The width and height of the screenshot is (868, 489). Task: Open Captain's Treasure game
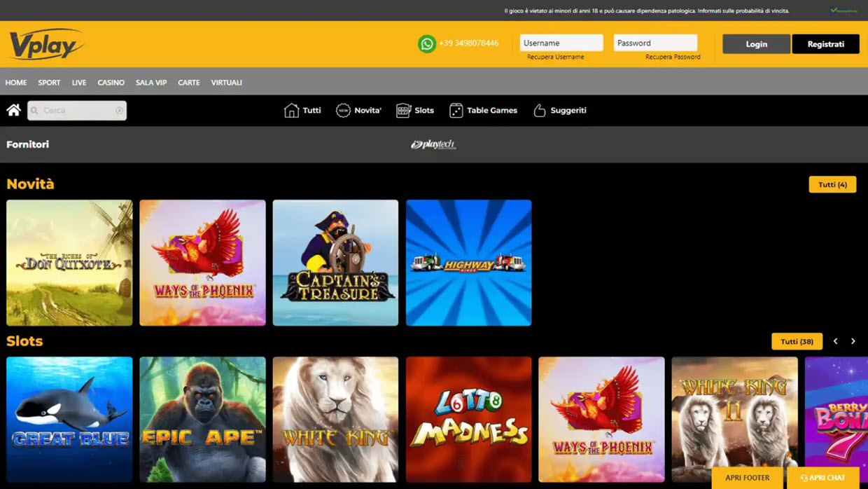tap(335, 263)
